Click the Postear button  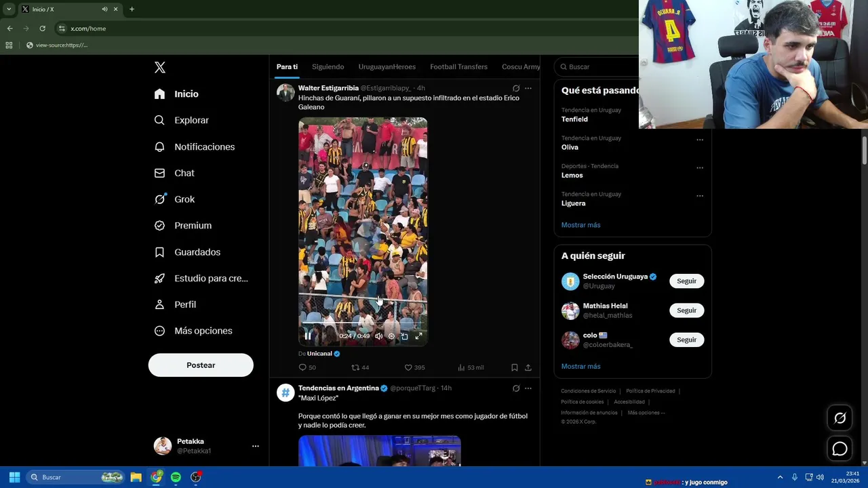(x=201, y=365)
